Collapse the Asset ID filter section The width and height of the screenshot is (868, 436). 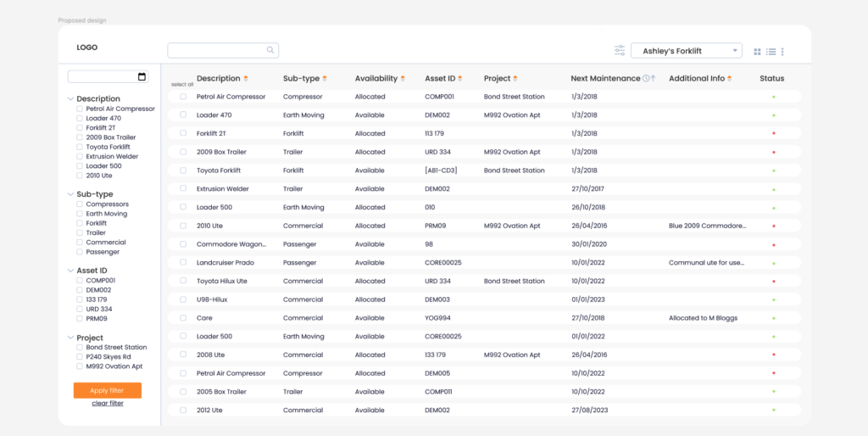70,271
